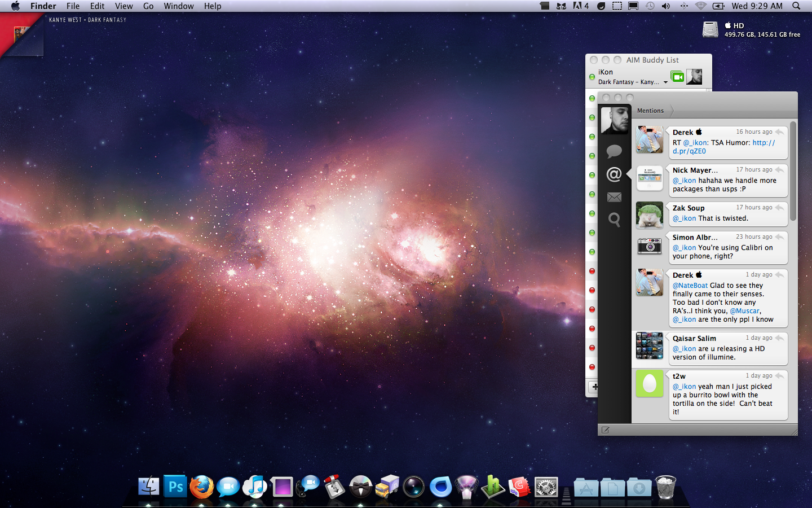Click @_ikon link in Zak Soup's tweet
Image resolution: width=812 pixels, height=508 pixels.
(684, 218)
